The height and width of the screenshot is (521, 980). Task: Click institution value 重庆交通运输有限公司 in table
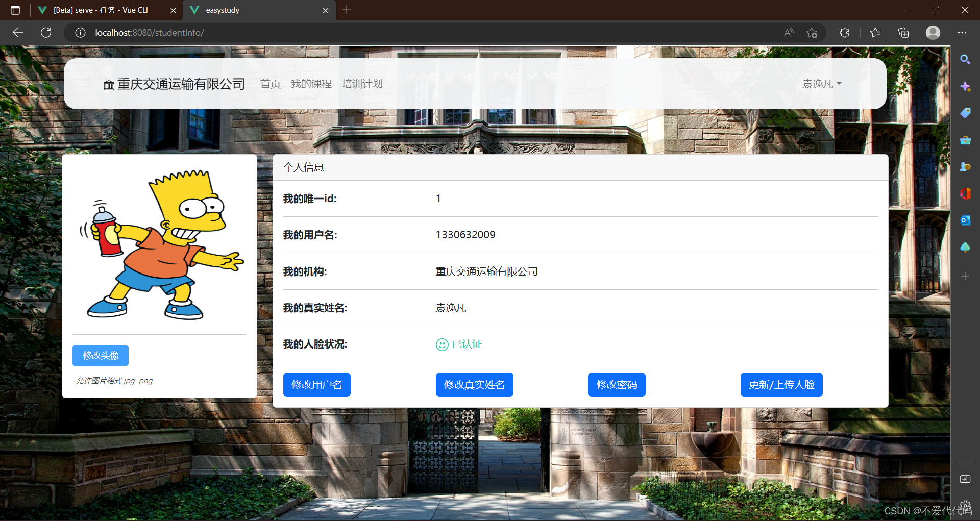point(486,271)
